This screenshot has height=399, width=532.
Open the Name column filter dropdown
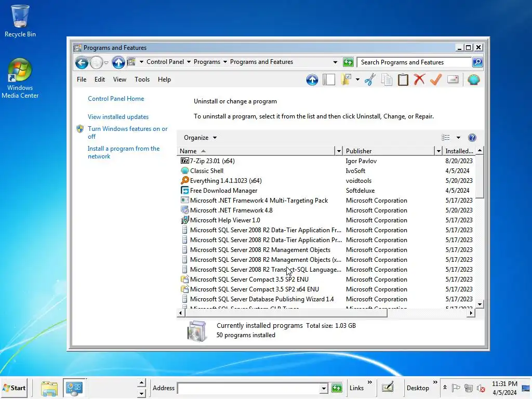click(x=338, y=151)
